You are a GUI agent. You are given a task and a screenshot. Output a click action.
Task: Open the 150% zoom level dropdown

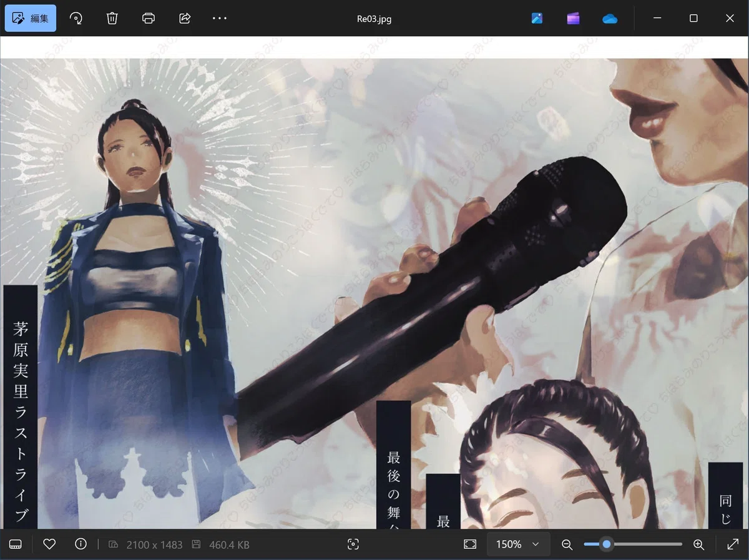(x=518, y=544)
